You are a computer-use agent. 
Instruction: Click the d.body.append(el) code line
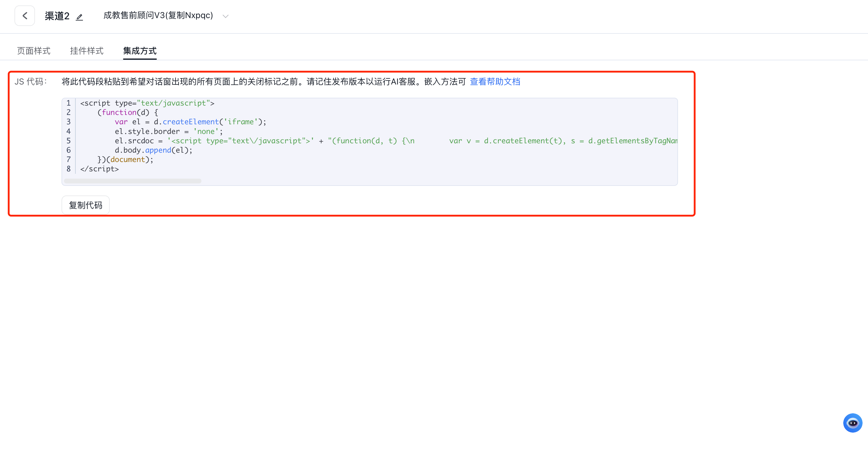153,150
